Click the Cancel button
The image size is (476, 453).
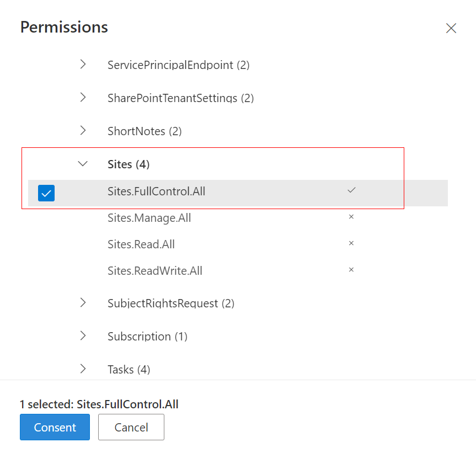tap(131, 427)
